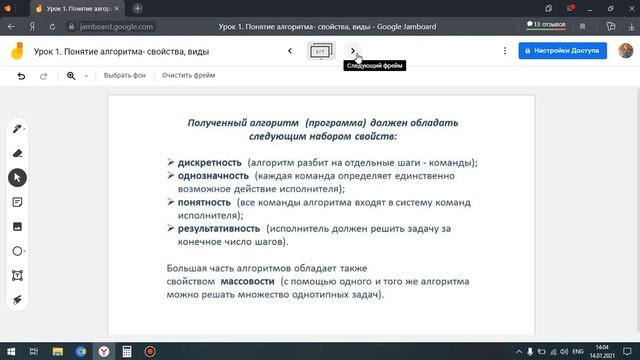Open the Google account avatar
This screenshot has height=360, width=640.
click(625, 51)
